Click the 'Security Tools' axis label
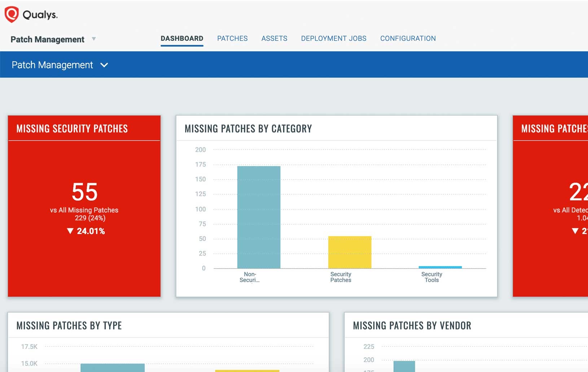The image size is (588, 372). 432,277
